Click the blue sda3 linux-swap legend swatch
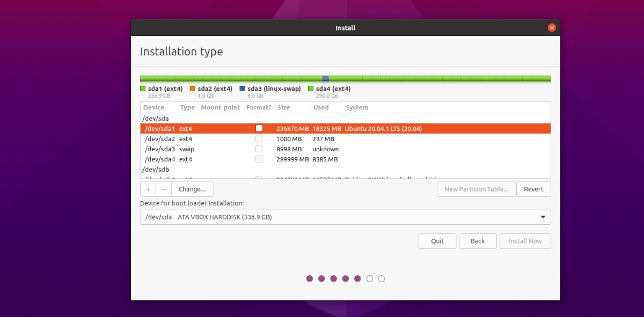 pos(243,89)
